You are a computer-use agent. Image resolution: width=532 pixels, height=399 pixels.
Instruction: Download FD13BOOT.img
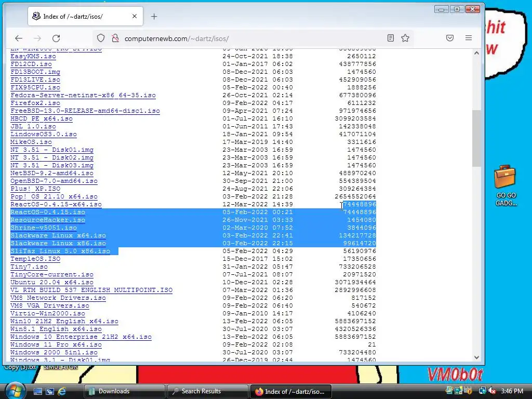(x=35, y=72)
